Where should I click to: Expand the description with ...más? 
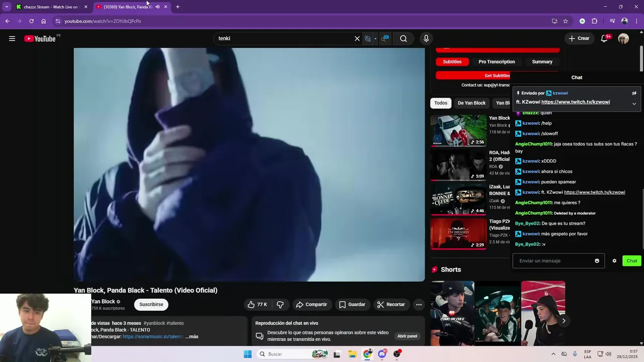point(192,336)
